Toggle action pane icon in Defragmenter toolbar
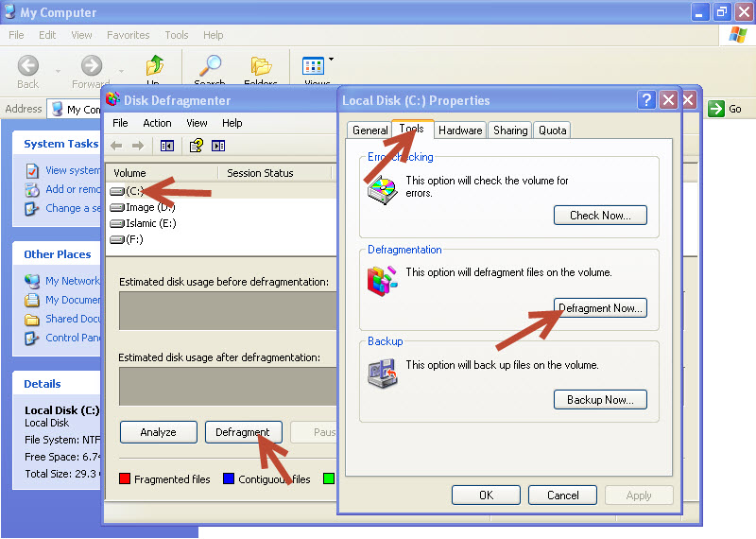Viewport: 756px width, 539px height. pyautogui.click(x=218, y=146)
